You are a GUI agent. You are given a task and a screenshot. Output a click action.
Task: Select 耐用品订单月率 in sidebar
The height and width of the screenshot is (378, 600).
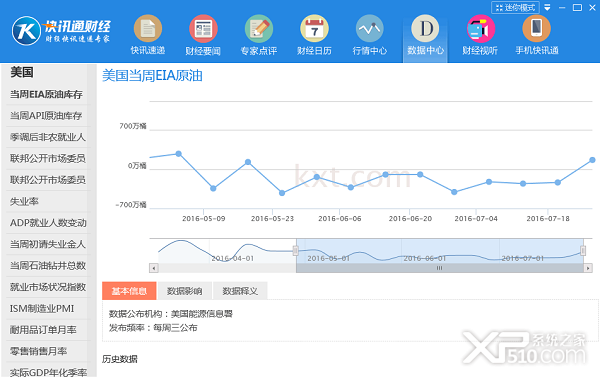43,330
